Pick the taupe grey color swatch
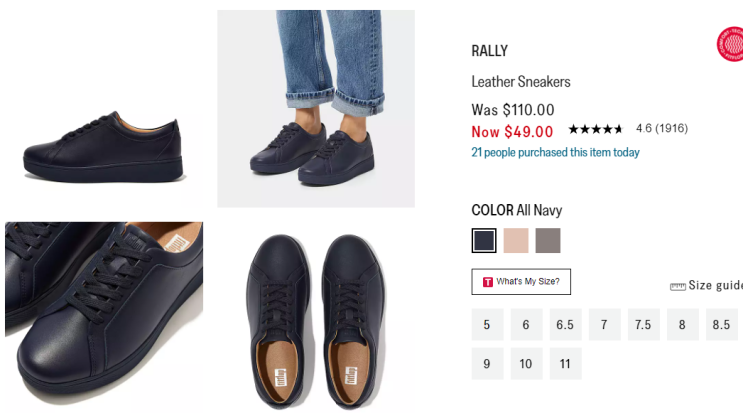 point(548,240)
